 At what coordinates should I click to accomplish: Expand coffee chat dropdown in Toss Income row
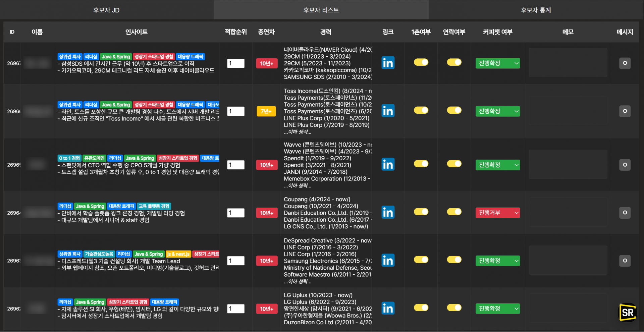pyautogui.click(x=498, y=111)
